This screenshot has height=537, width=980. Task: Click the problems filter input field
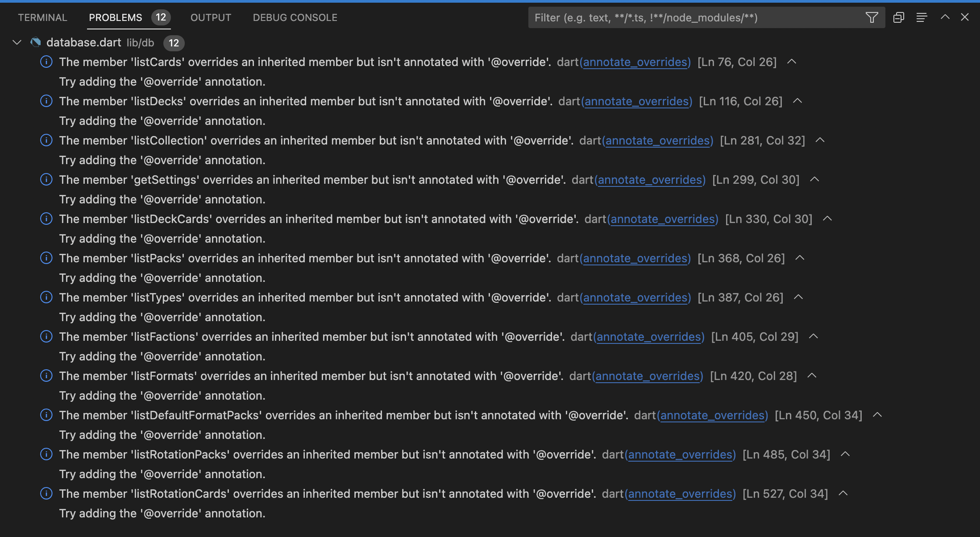click(x=692, y=17)
